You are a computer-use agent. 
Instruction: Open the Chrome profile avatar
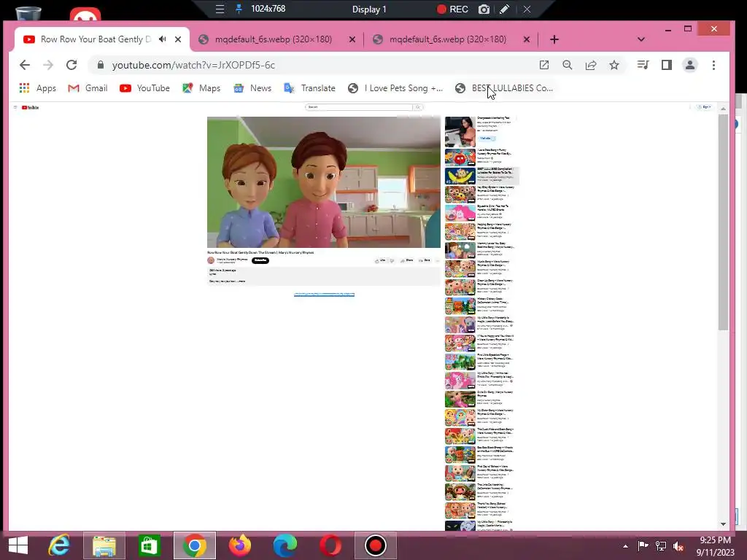point(690,65)
